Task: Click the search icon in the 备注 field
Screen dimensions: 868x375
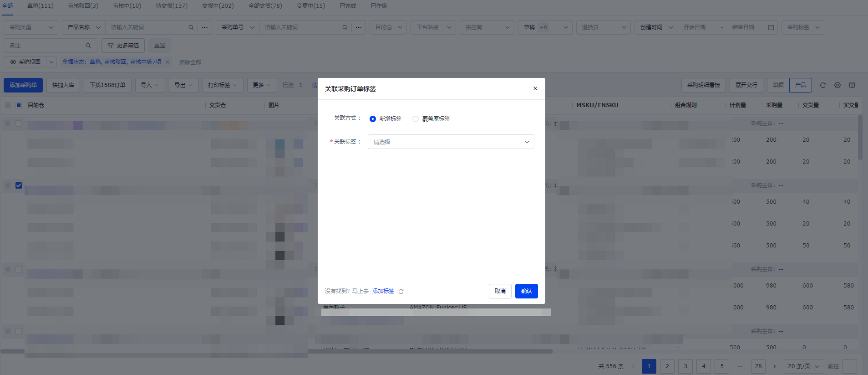Action: click(x=88, y=46)
